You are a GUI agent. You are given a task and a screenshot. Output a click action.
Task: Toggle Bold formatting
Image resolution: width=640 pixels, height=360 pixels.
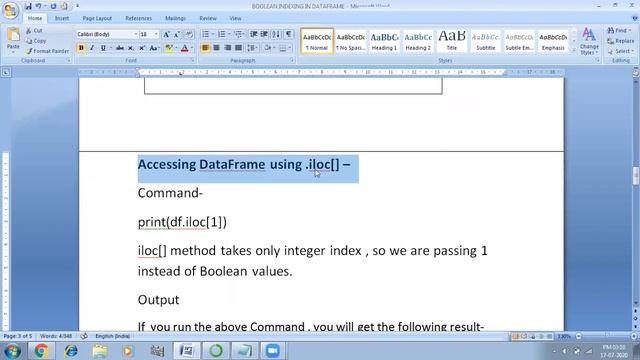(81, 48)
